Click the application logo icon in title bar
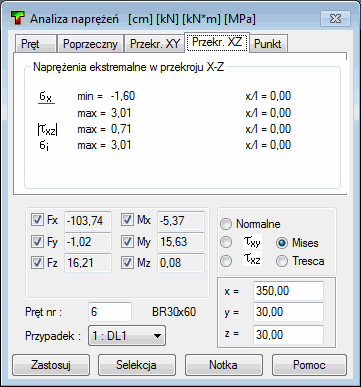Image resolution: width=361 pixels, height=387 pixels. (18, 19)
